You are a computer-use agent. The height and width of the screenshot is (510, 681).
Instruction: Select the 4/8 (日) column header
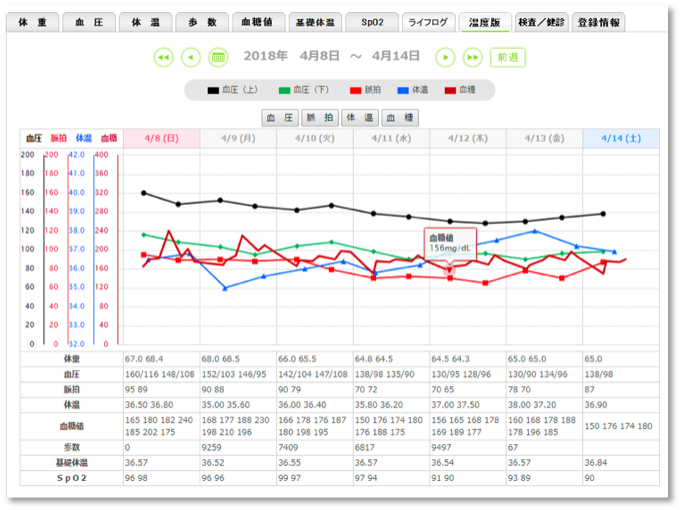coord(161,138)
